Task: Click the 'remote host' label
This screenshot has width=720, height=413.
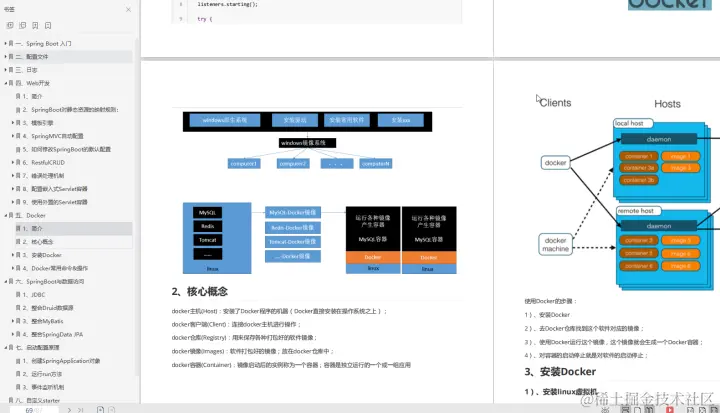Action: [638, 211]
